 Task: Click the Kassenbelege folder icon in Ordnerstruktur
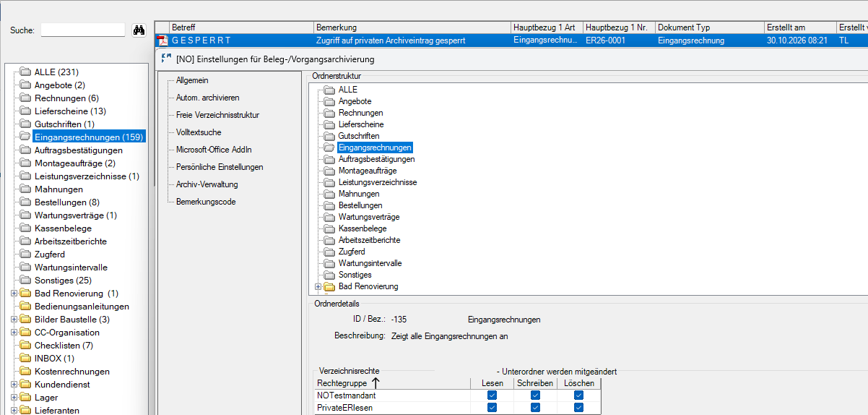coord(330,228)
